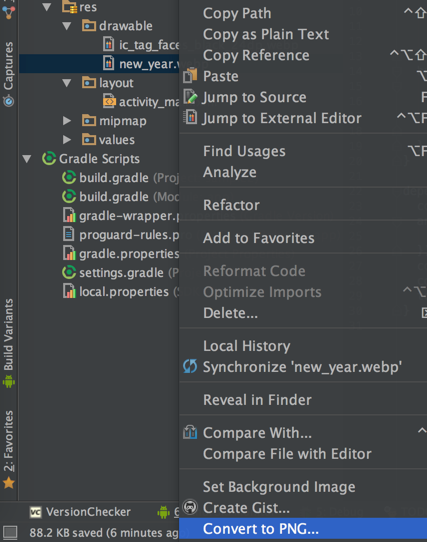The image size is (427, 542).
Task: Click the VersionChecker status bar item
Action: tap(80, 512)
